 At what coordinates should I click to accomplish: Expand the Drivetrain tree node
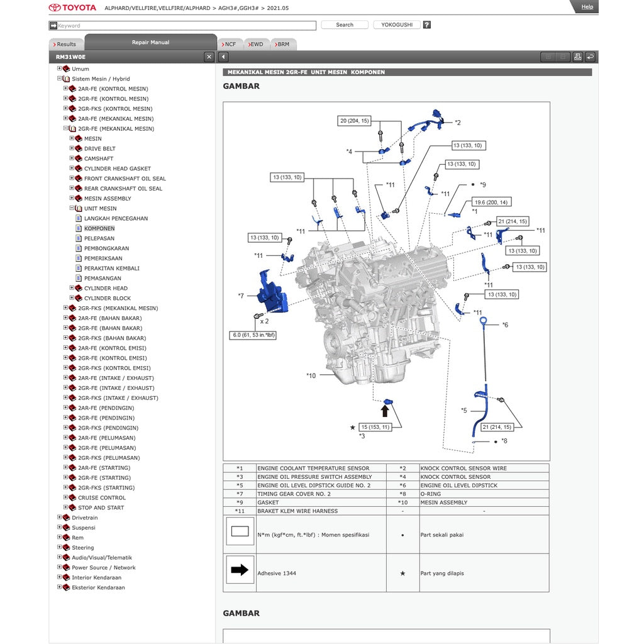click(x=59, y=518)
